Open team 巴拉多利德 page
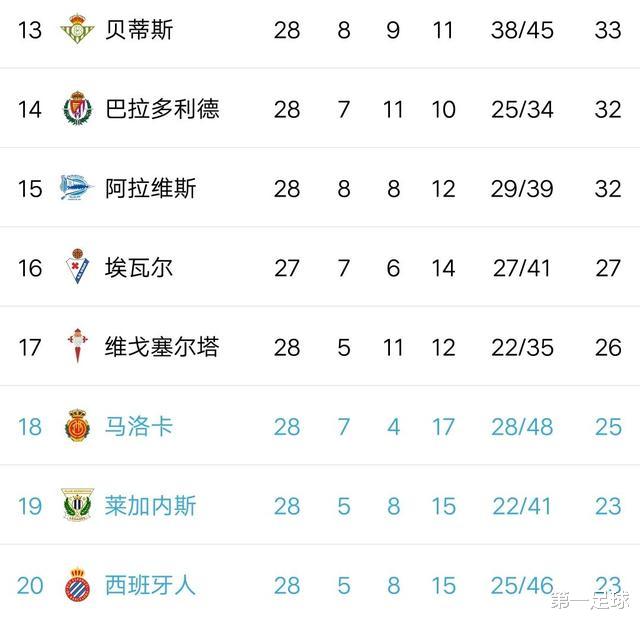The width and height of the screenshot is (640, 623). click(x=162, y=108)
